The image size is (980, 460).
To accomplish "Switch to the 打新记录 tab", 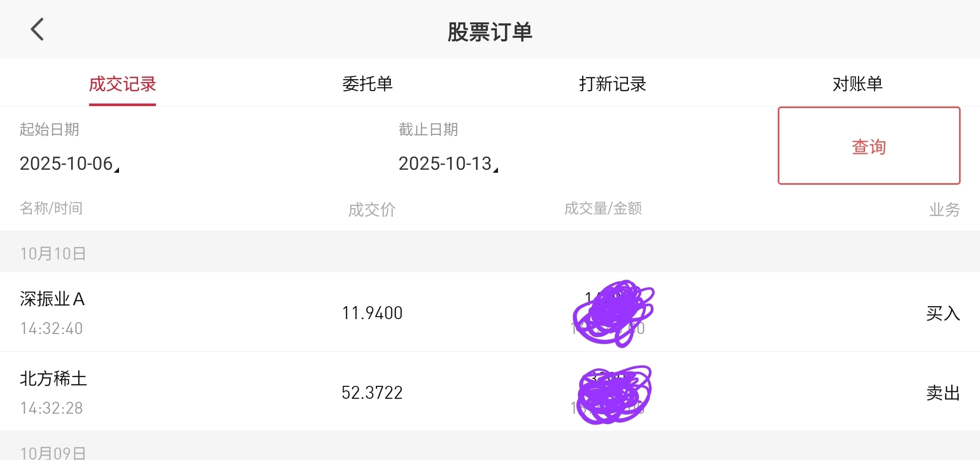I will [612, 84].
